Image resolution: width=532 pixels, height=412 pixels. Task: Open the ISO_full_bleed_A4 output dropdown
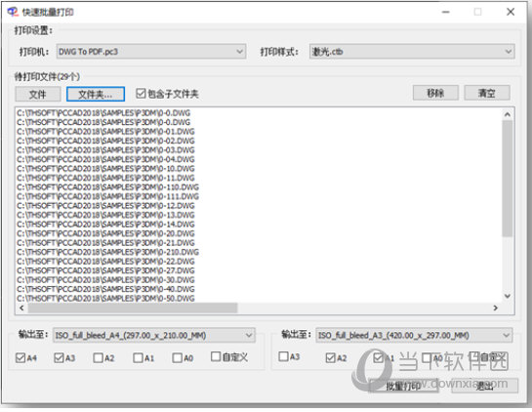pyautogui.click(x=154, y=335)
